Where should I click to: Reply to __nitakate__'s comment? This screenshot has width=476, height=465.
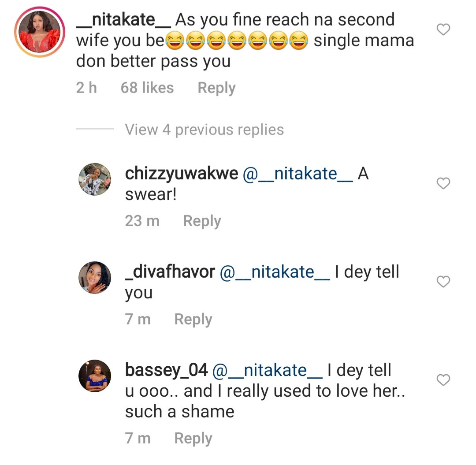point(216,88)
